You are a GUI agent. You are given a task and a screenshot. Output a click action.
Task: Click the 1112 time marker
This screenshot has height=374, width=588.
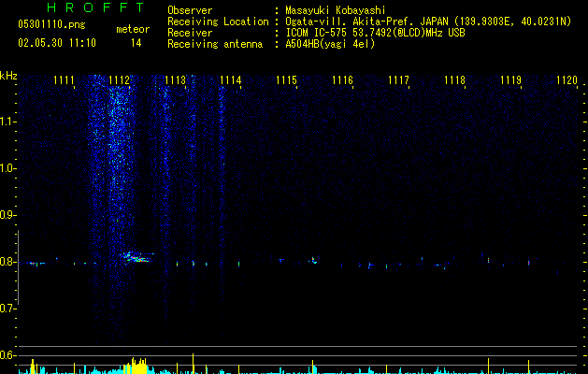point(120,80)
